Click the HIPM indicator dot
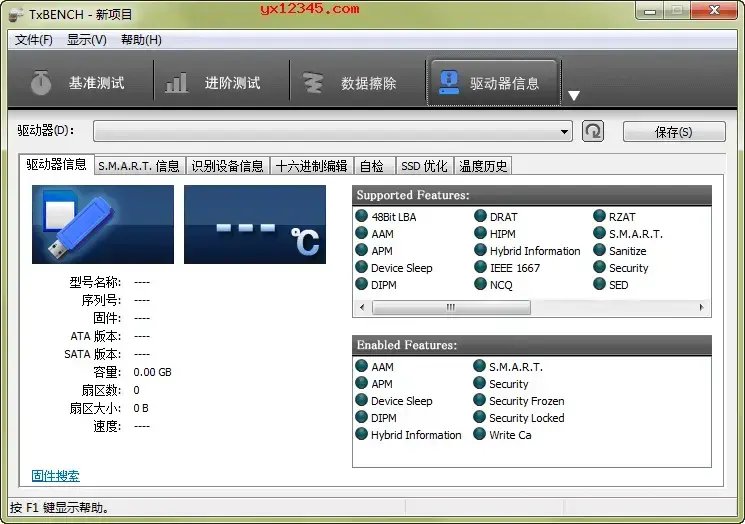 (480, 233)
